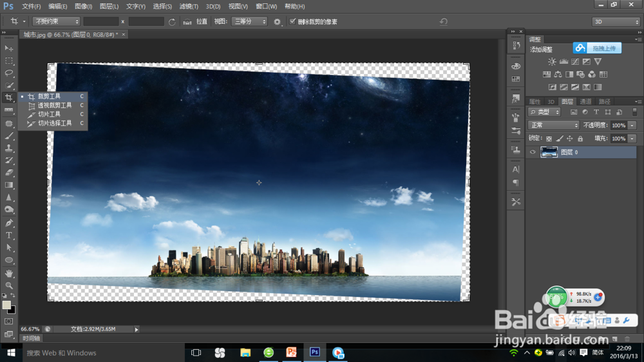Image resolution: width=644 pixels, height=362 pixels.
Task: Reset crop with the undo arrow icon
Action: coord(444,22)
